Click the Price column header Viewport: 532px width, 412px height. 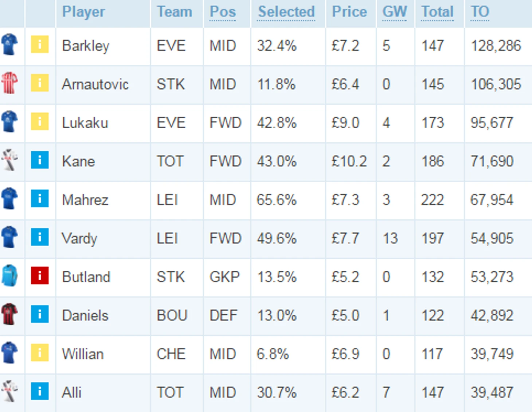click(x=349, y=12)
